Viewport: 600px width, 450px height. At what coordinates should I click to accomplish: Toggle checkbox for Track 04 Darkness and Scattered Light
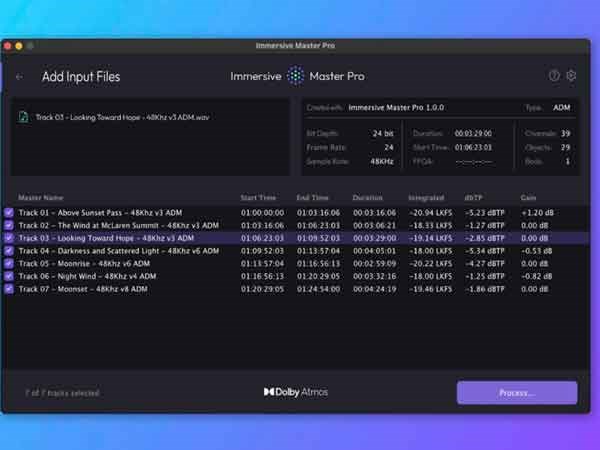coord(9,251)
